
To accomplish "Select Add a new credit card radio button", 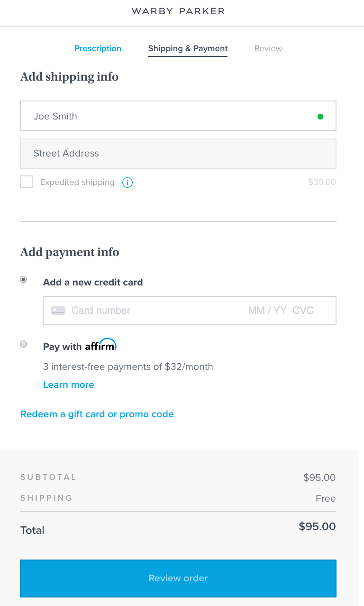I will point(24,280).
